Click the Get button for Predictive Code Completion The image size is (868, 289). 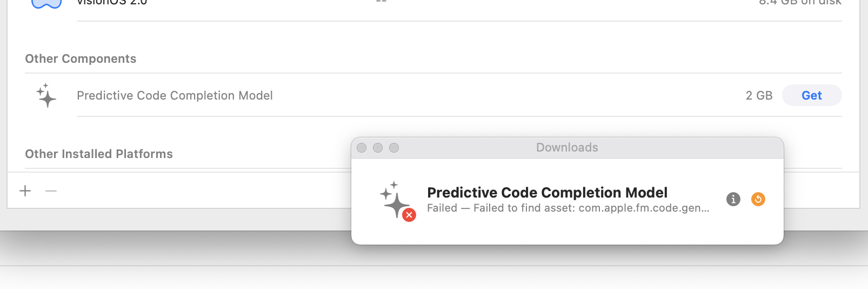tap(811, 95)
